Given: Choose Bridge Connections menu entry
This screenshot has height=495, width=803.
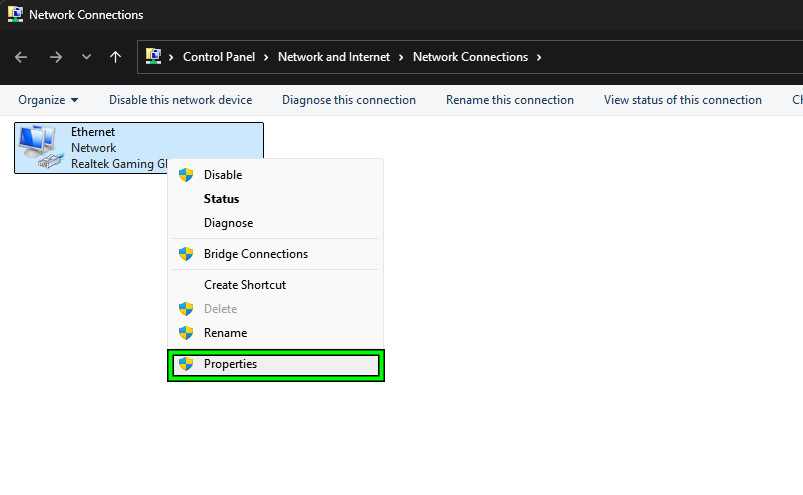Looking at the screenshot, I should click(255, 254).
